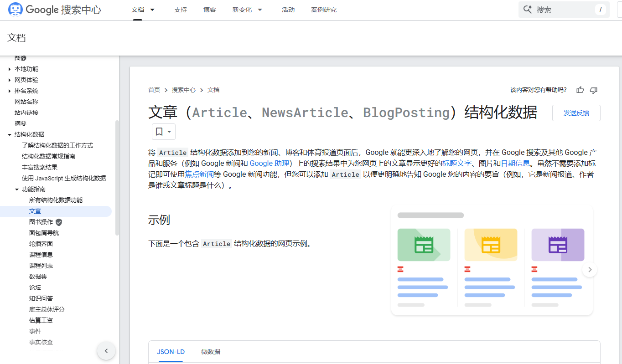Open the 支持 navigation item
The height and width of the screenshot is (364, 622).
pyautogui.click(x=181, y=10)
